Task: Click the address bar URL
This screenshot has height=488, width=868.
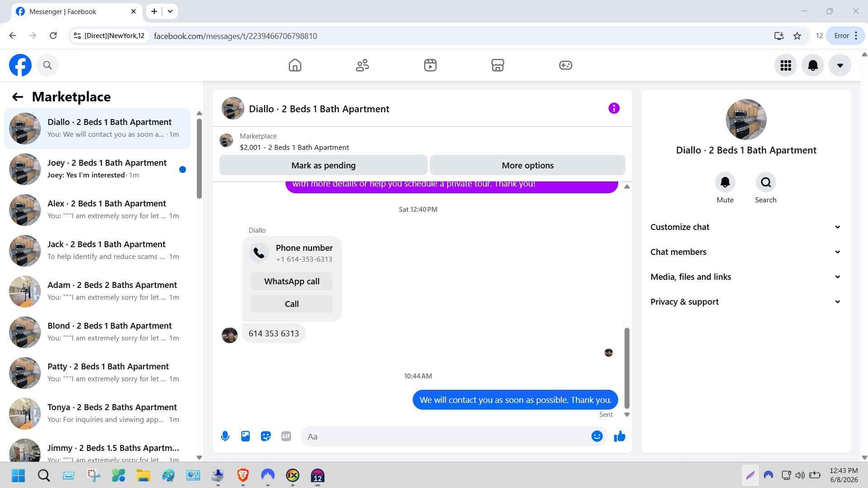Action: click(x=235, y=36)
